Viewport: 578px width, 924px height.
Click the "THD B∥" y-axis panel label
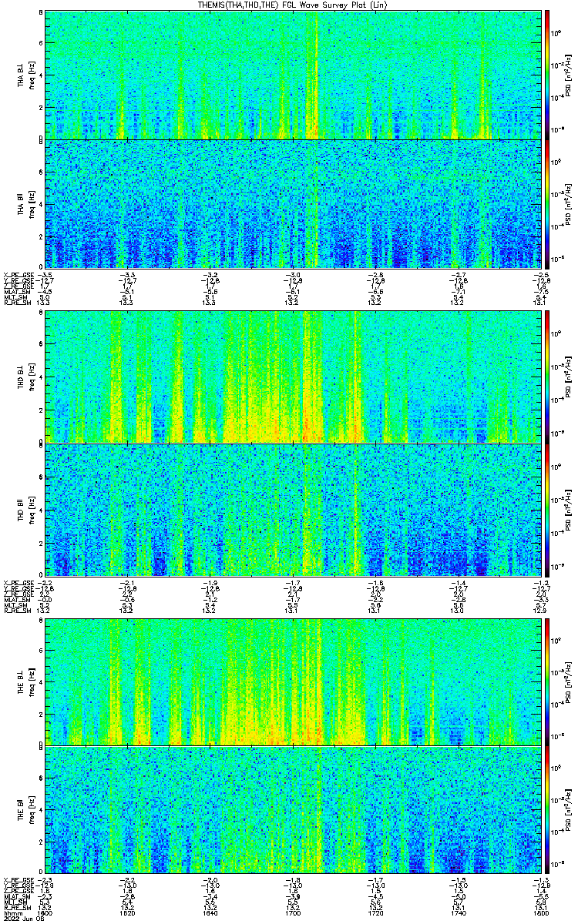21,509
